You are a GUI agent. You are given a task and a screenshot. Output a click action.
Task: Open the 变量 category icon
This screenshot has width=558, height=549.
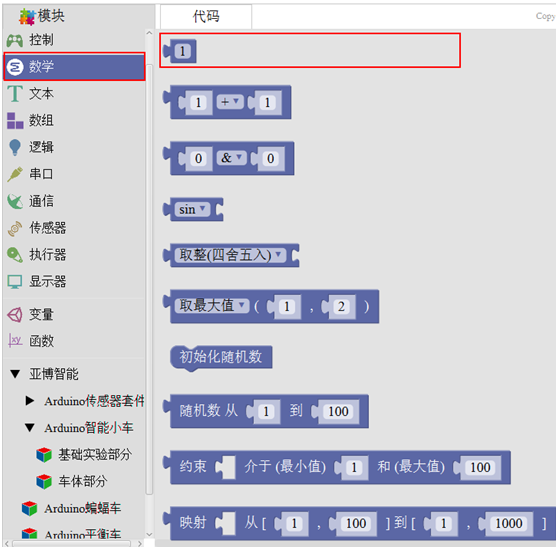(x=15, y=315)
